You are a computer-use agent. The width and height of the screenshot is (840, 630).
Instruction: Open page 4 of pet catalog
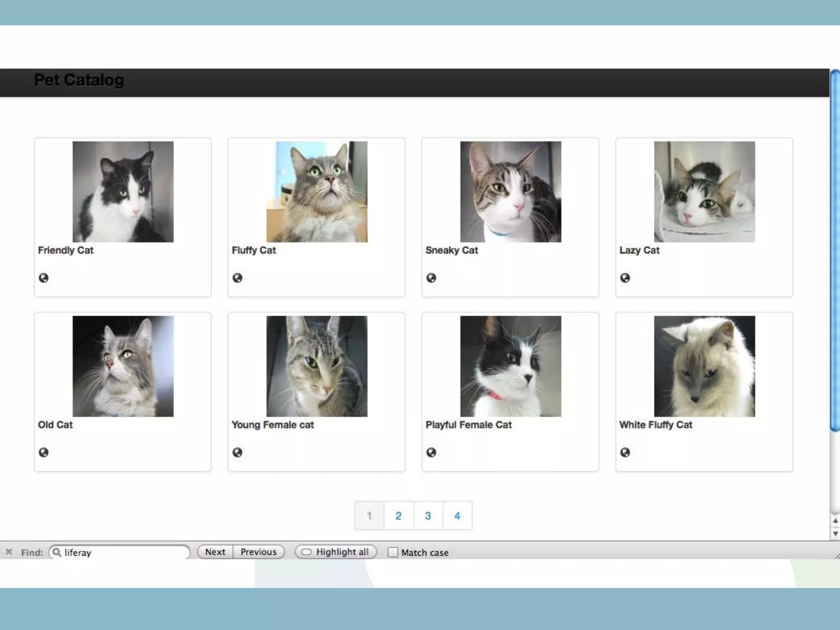457,516
